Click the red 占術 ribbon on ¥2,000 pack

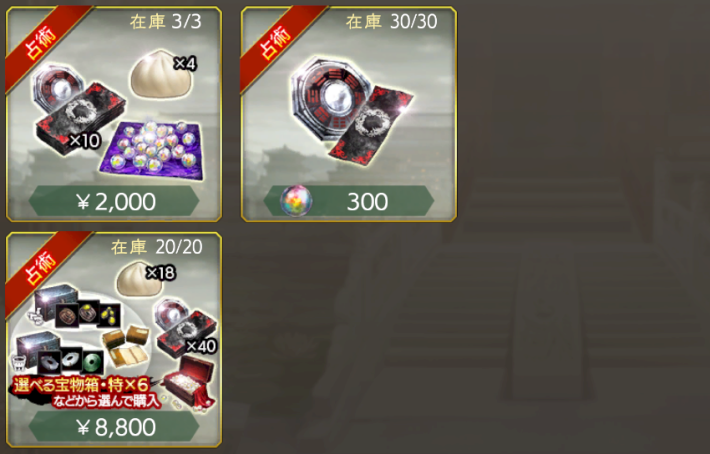42,43
